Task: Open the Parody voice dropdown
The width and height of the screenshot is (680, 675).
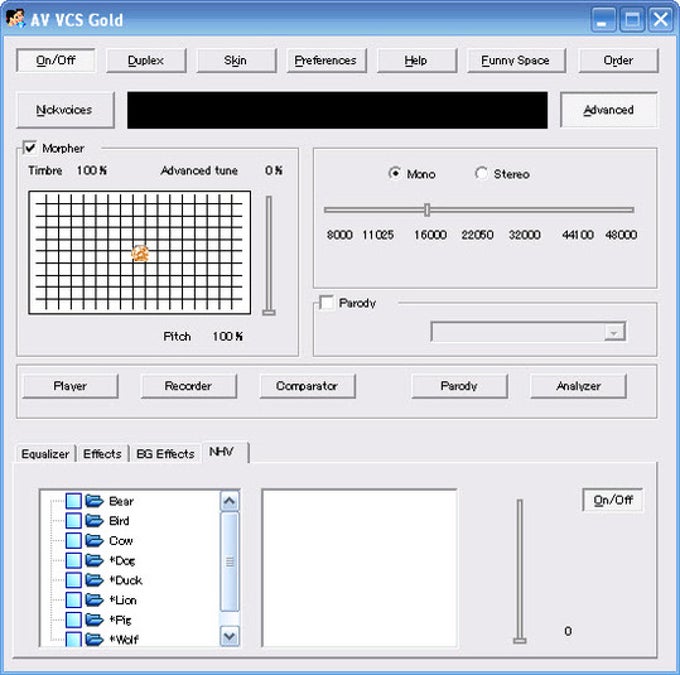Action: click(614, 332)
